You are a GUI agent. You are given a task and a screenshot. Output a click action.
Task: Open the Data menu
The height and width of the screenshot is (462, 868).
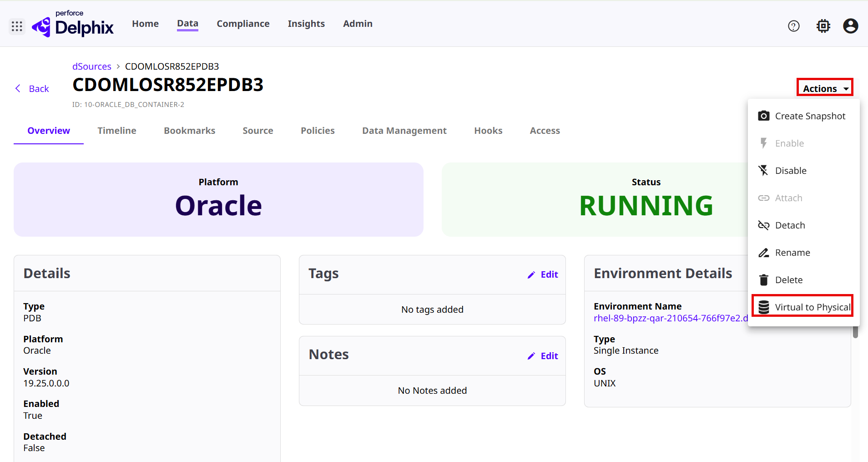(187, 24)
